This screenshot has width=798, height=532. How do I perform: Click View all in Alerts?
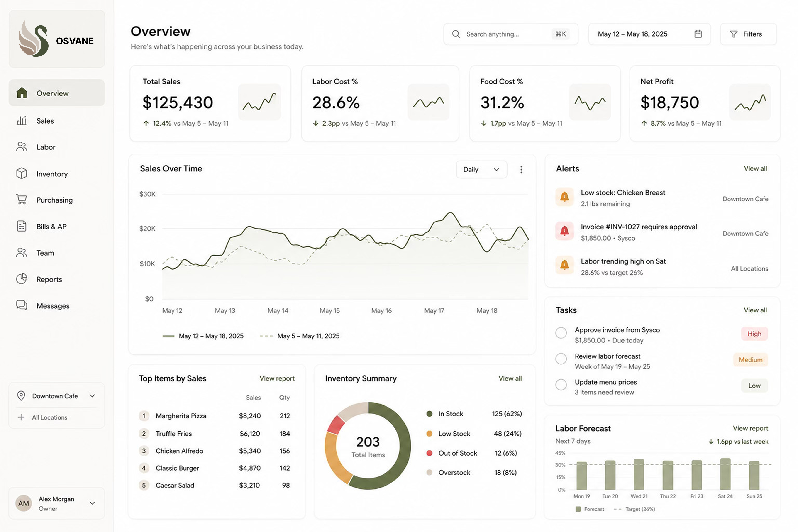pos(755,168)
